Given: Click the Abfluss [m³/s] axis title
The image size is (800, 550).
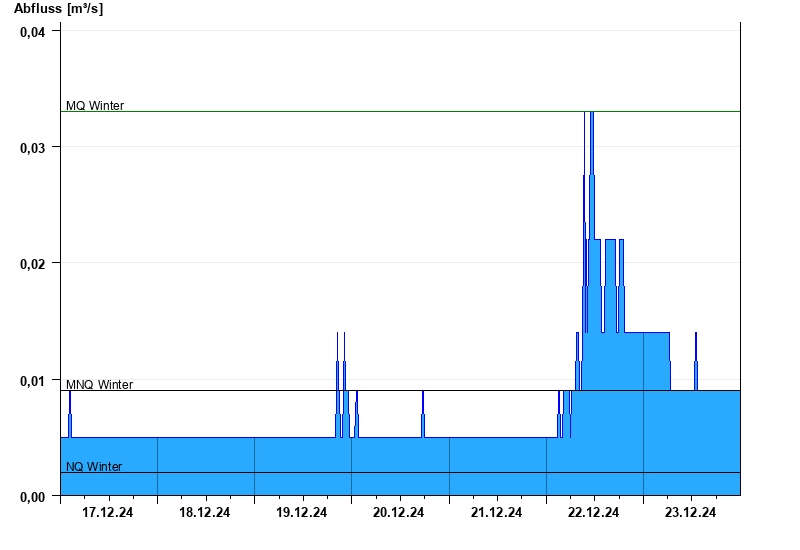Looking at the screenshot, I should click(x=58, y=8).
